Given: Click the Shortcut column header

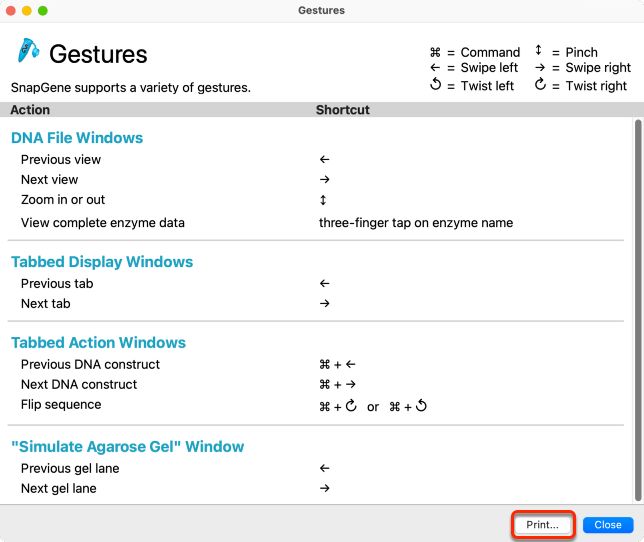Looking at the screenshot, I should [x=343, y=110].
